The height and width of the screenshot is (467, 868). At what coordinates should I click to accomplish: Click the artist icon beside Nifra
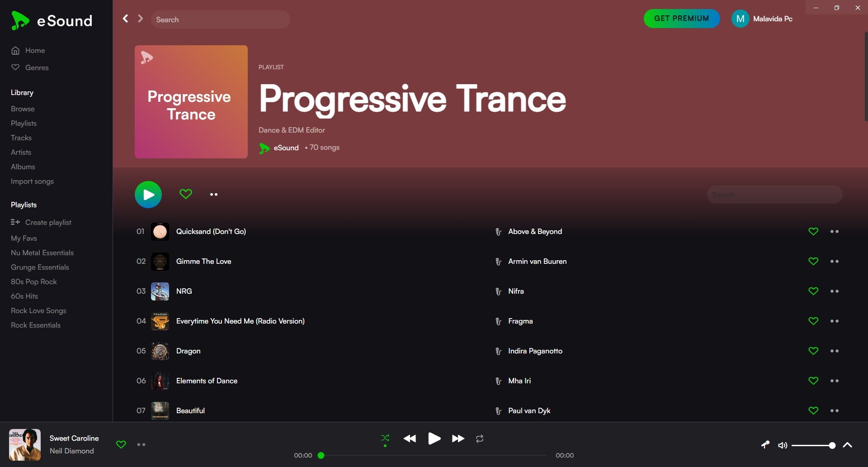click(x=498, y=291)
